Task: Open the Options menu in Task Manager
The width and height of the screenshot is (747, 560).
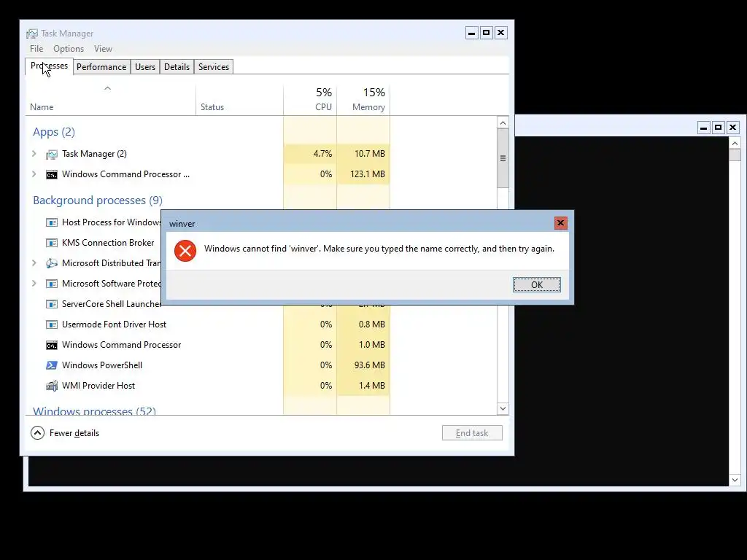Action: click(69, 49)
